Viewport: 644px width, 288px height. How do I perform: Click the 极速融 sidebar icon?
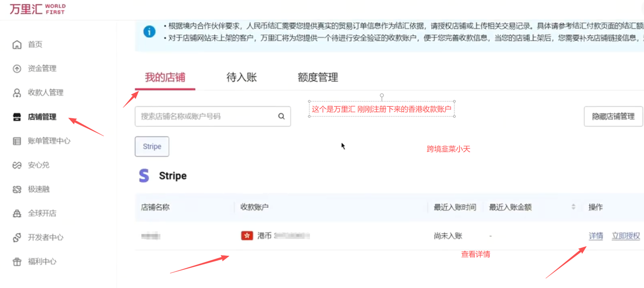17,190
